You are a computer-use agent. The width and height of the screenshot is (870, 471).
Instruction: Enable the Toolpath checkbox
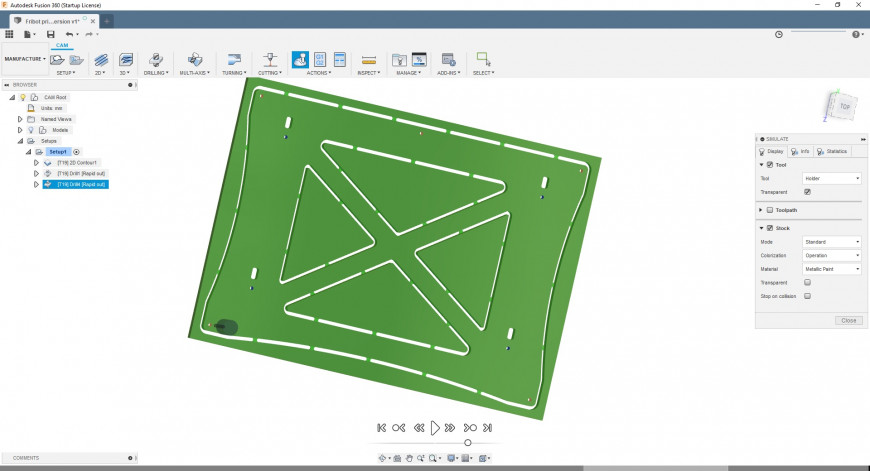pyautogui.click(x=770, y=210)
